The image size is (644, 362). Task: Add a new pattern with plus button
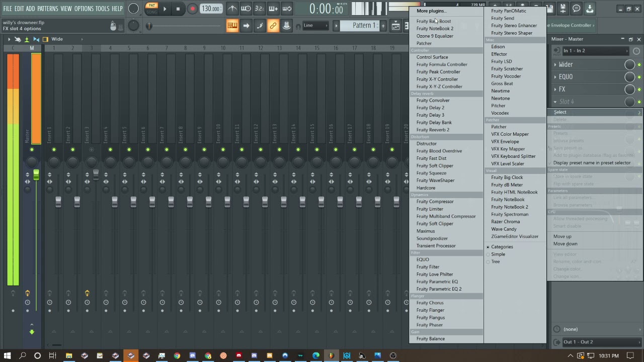coord(383,26)
